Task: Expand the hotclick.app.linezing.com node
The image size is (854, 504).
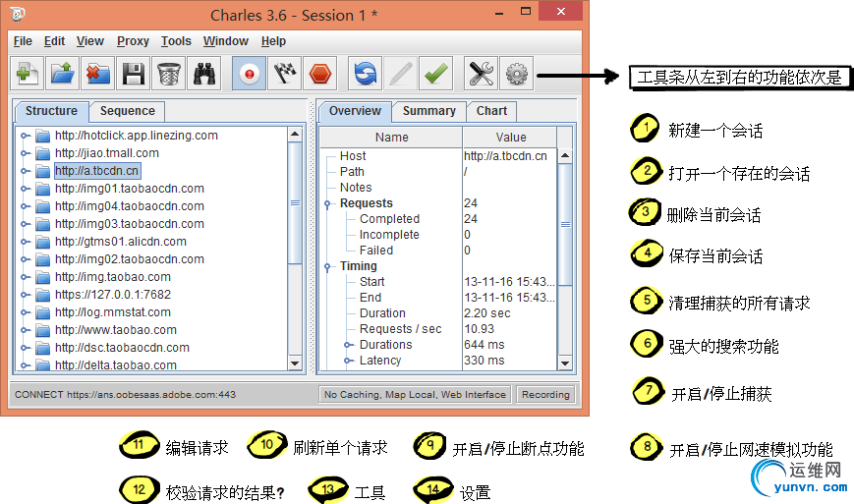Action: [x=25, y=136]
